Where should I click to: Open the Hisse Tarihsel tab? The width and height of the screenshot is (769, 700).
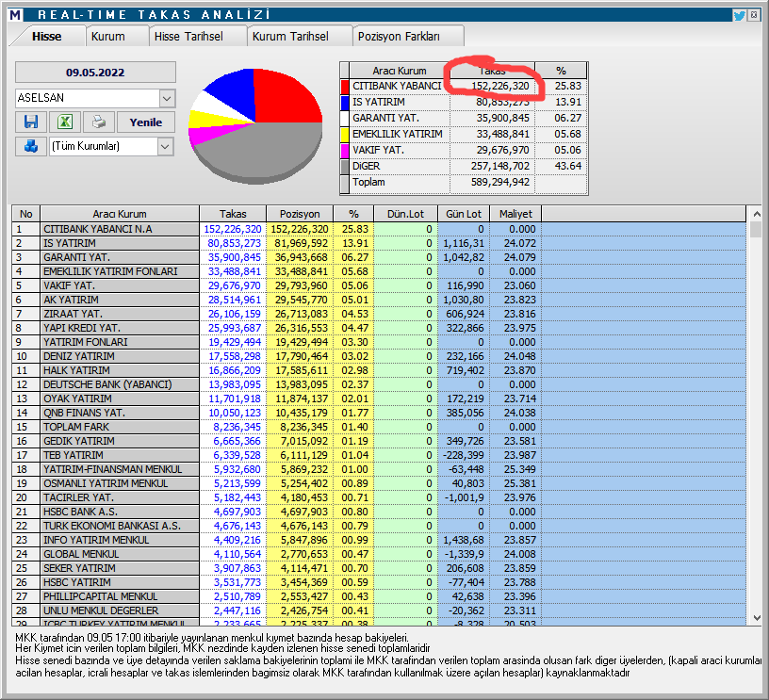coord(188,37)
